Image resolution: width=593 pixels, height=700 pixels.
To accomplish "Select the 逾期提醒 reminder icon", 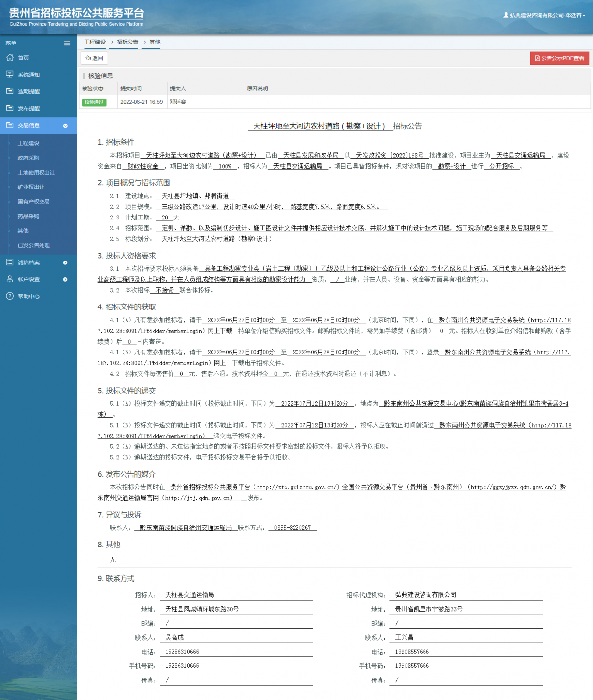I will [x=11, y=91].
